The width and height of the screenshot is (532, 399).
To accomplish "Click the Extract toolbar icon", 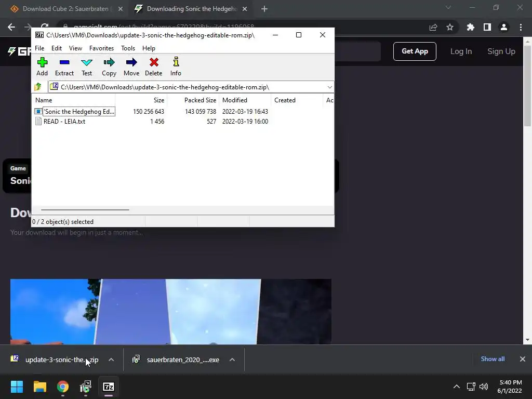I will coord(64,66).
